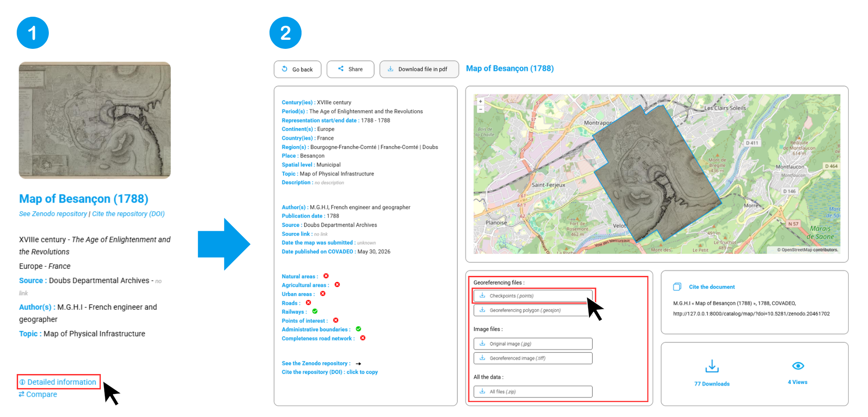Download All files (.zip)

[533, 392]
